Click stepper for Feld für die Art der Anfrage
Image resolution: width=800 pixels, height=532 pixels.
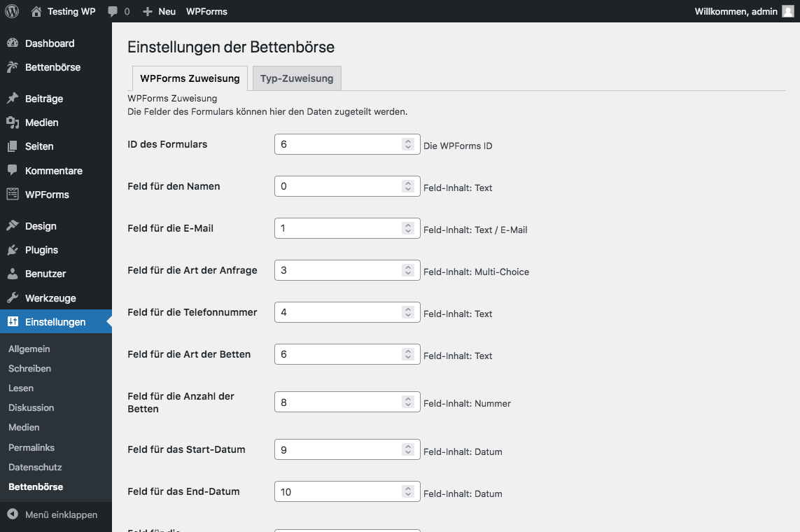tap(407, 270)
